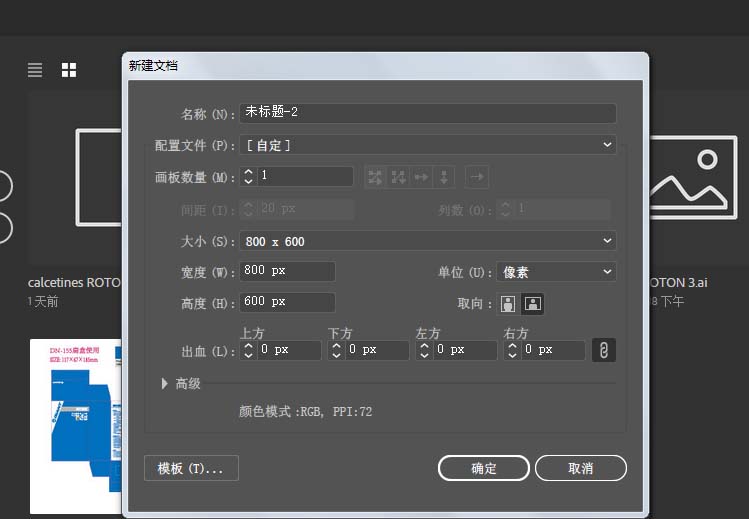Click the OTON 3.ai file name

678,283
